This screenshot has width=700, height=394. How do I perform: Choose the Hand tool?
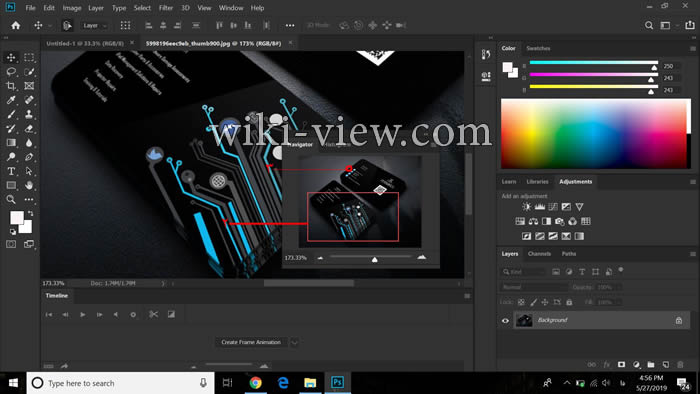29,185
